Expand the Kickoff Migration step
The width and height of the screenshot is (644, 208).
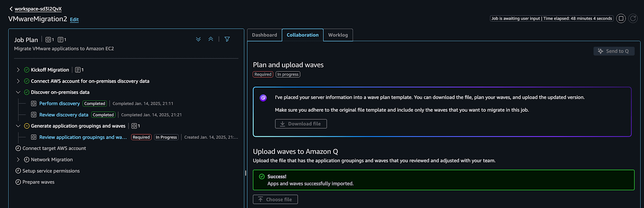coord(18,70)
